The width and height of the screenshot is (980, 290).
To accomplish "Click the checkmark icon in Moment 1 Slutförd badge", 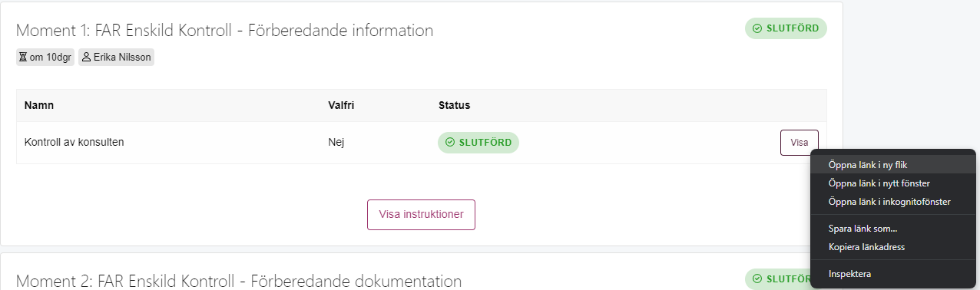I will click(757, 28).
